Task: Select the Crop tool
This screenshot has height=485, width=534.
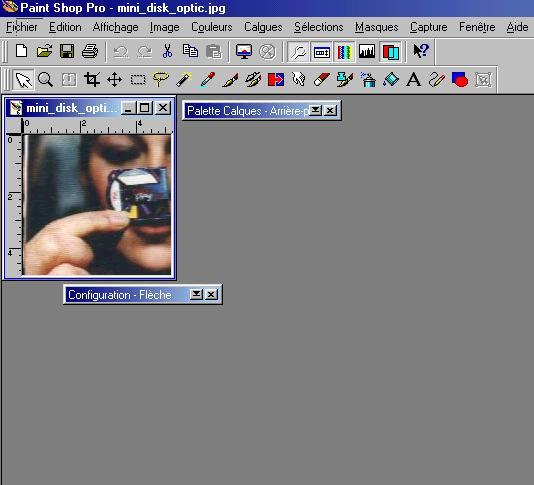Action: [x=92, y=80]
